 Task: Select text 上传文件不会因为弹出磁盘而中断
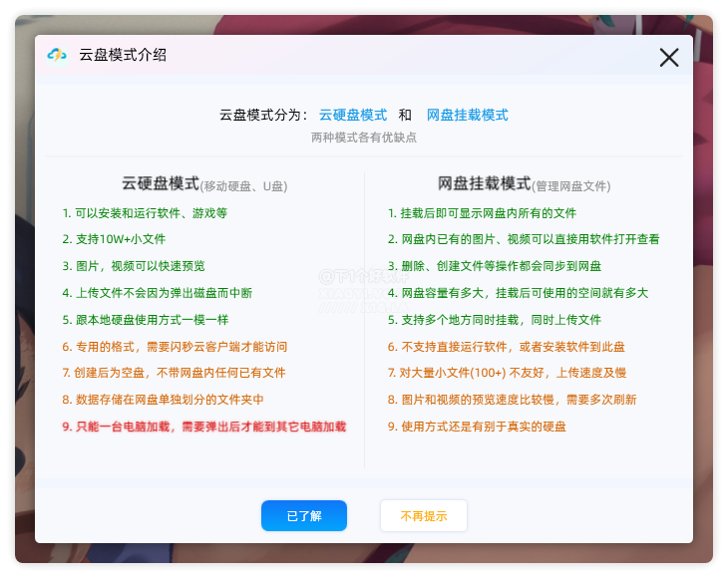164,293
